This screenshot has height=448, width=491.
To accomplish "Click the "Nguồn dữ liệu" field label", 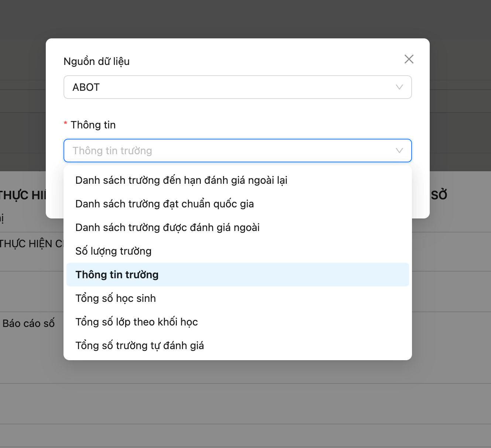I will (96, 61).
